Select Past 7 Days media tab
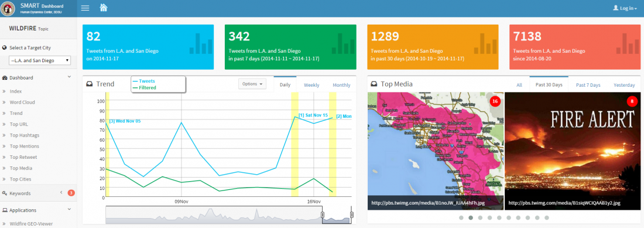Viewport: 644px width, 228px height. point(588,85)
